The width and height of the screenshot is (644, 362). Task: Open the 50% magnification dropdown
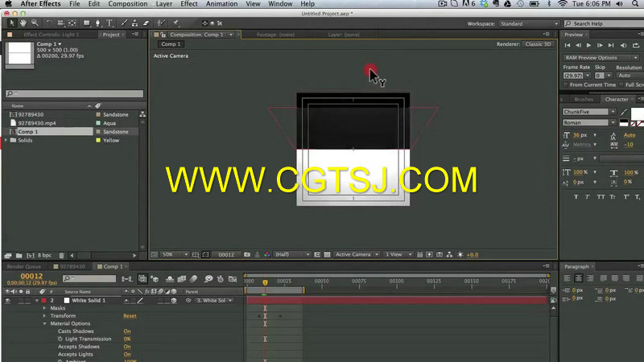(x=174, y=254)
